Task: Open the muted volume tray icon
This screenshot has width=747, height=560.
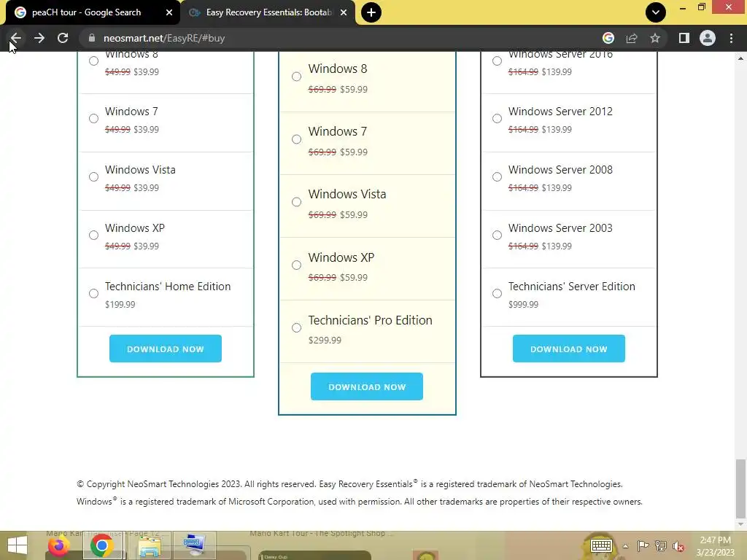Action: [678, 546]
